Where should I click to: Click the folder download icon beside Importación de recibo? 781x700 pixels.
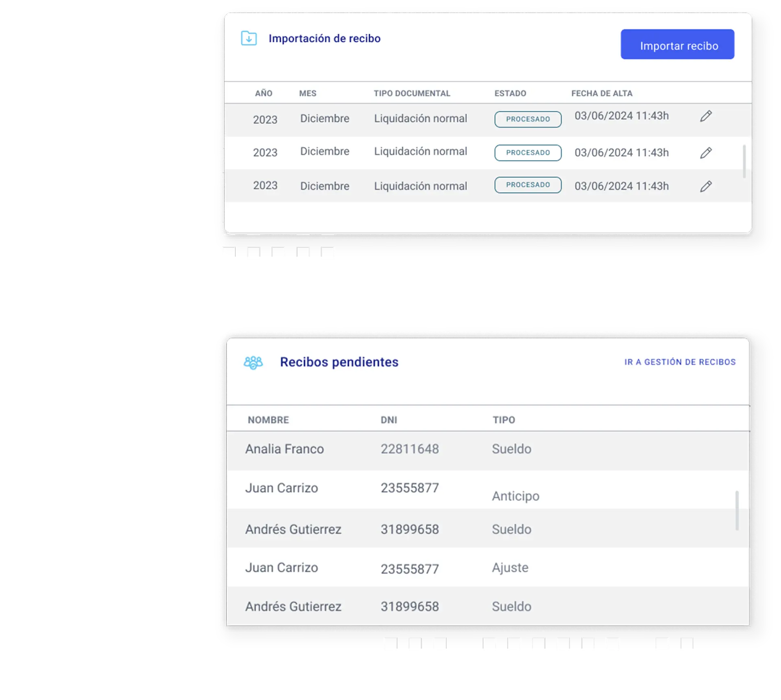coord(249,38)
